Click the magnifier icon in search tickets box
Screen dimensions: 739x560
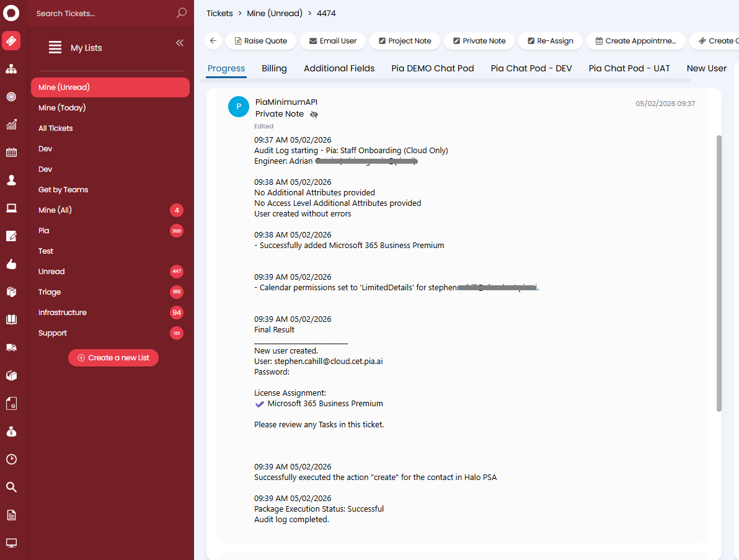[182, 13]
